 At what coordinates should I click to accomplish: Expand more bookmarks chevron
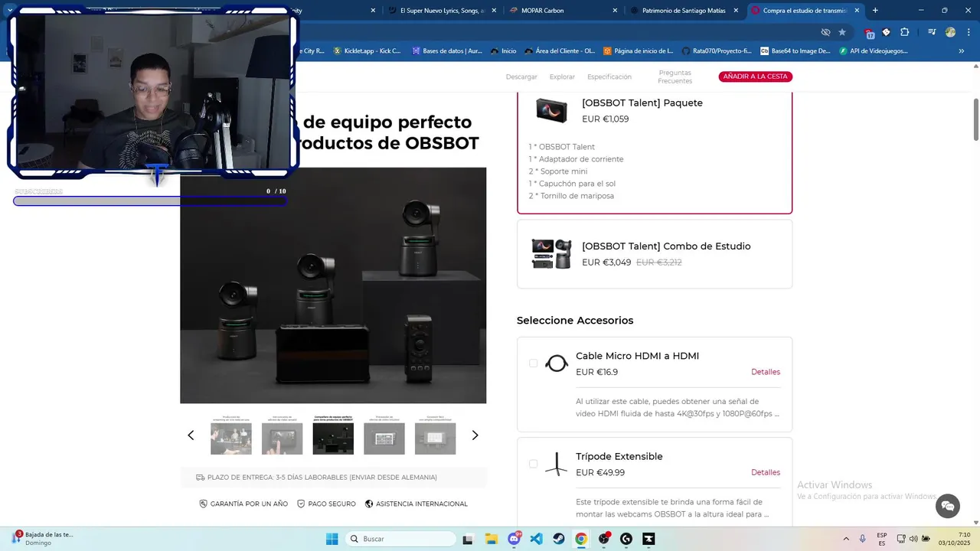pyautogui.click(x=962, y=51)
